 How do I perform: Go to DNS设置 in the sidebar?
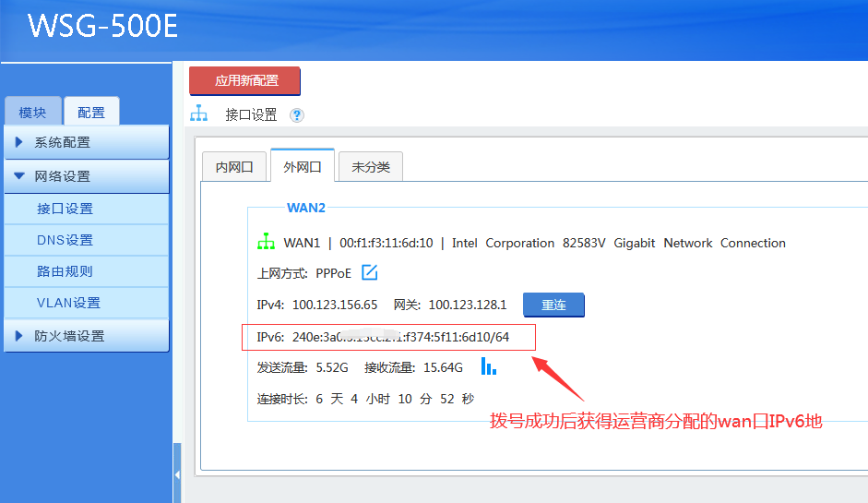(65, 240)
